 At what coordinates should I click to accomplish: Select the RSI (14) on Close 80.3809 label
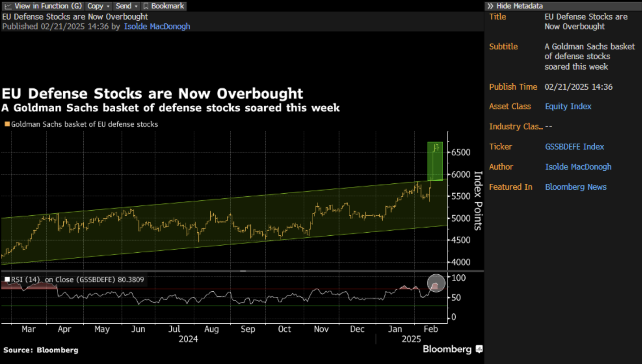click(78, 280)
